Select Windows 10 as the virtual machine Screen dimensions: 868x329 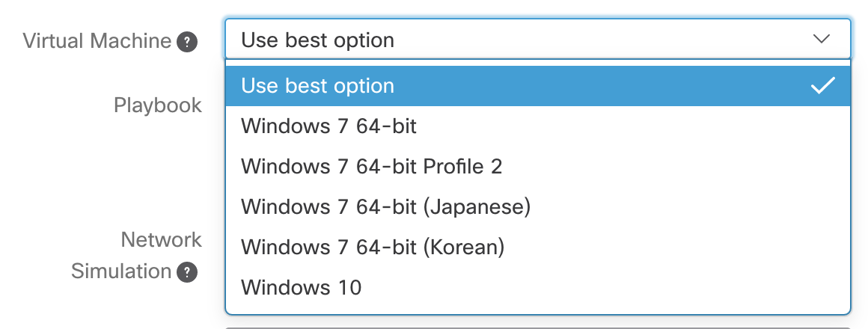[x=537, y=288]
